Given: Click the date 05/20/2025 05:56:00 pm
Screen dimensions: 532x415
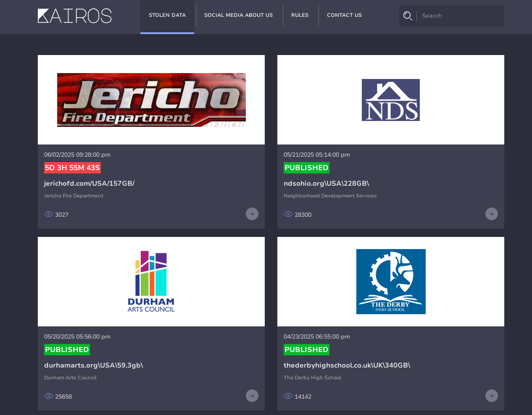Looking at the screenshot, I should (x=77, y=337).
